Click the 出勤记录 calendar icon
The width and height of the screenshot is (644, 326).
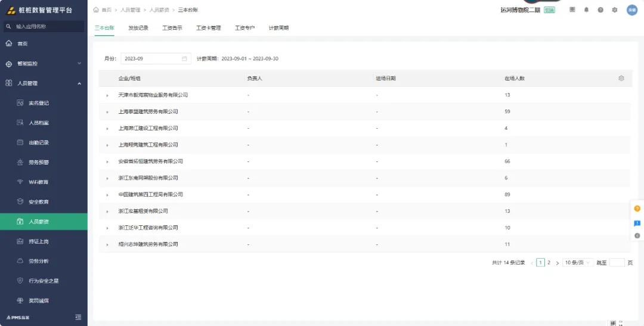20,142
